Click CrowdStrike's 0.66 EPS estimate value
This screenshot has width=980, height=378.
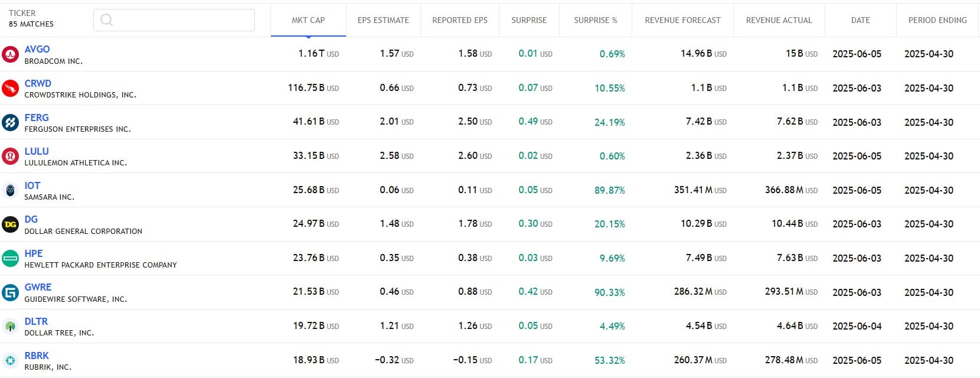(x=397, y=88)
